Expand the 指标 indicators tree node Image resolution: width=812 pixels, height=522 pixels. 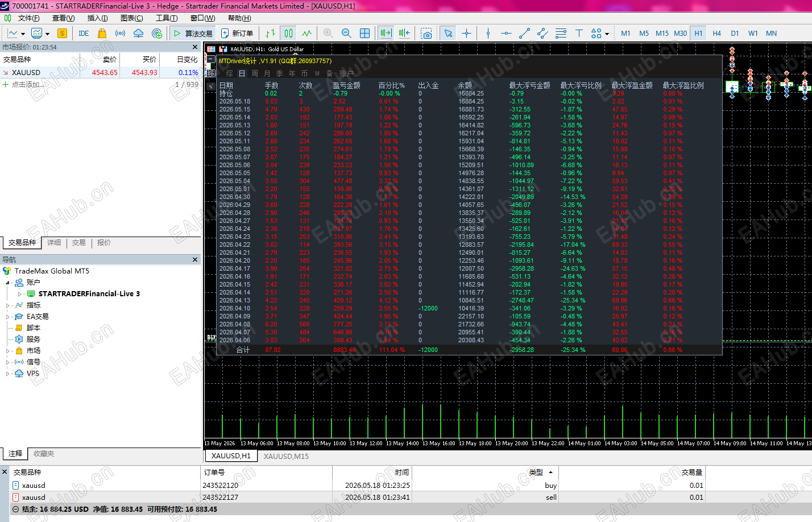[8, 305]
